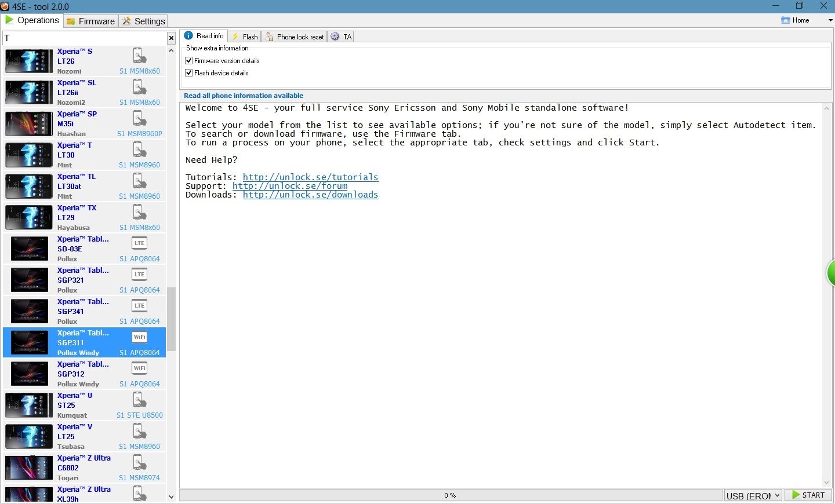Click the Home icon in top-right
Image resolution: width=835 pixels, height=504 pixels.
786,20
